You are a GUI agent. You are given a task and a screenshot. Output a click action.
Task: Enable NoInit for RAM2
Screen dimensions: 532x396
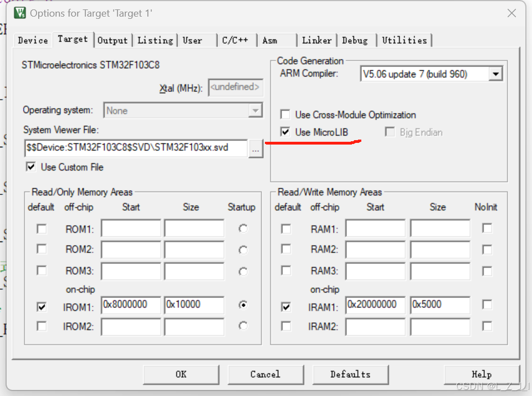pyautogui.click(x=487, y=250)
